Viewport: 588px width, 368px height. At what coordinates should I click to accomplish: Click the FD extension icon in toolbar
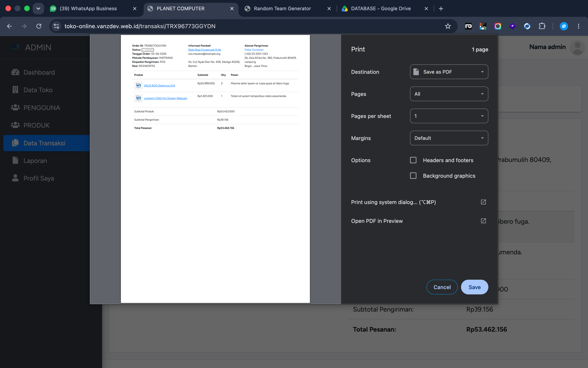(x=468, y=26)
